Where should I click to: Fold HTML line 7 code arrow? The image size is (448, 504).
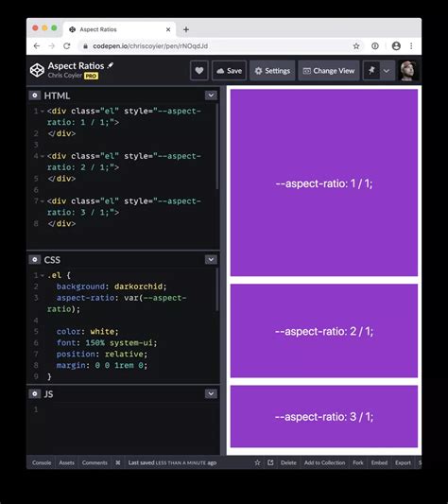coord(43,201)
